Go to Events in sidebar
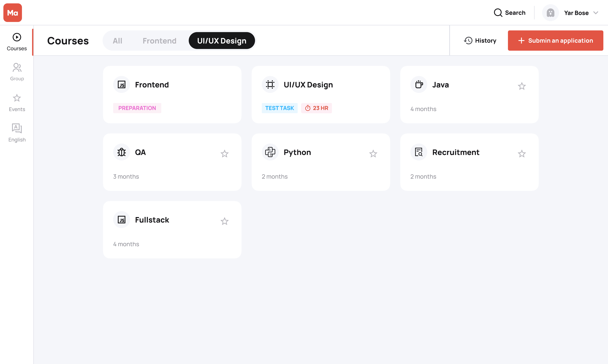Viewport: 608px width, 364px height. point(17,102)
